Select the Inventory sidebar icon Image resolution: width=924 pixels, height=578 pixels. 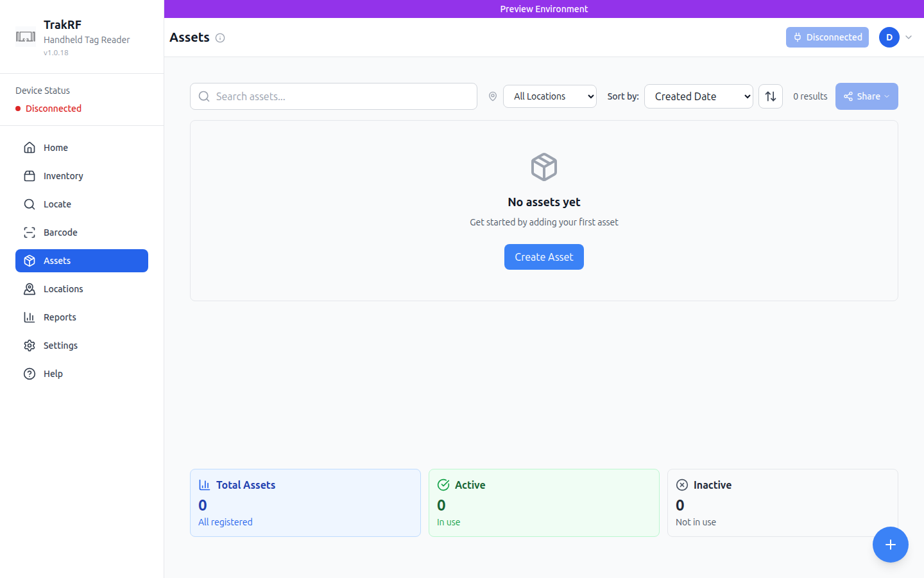(30, 175)
